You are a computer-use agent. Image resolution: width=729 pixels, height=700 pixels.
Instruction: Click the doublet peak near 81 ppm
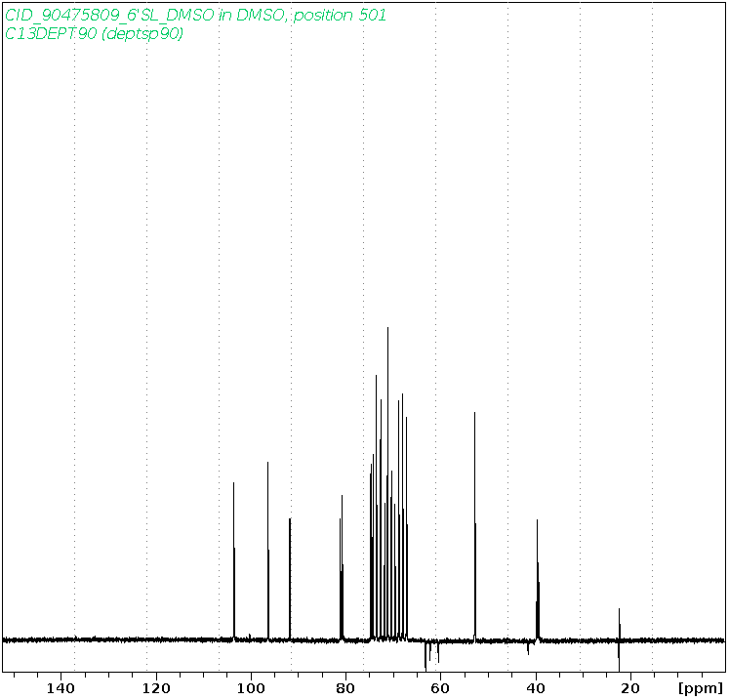click(x=342, y=567)
